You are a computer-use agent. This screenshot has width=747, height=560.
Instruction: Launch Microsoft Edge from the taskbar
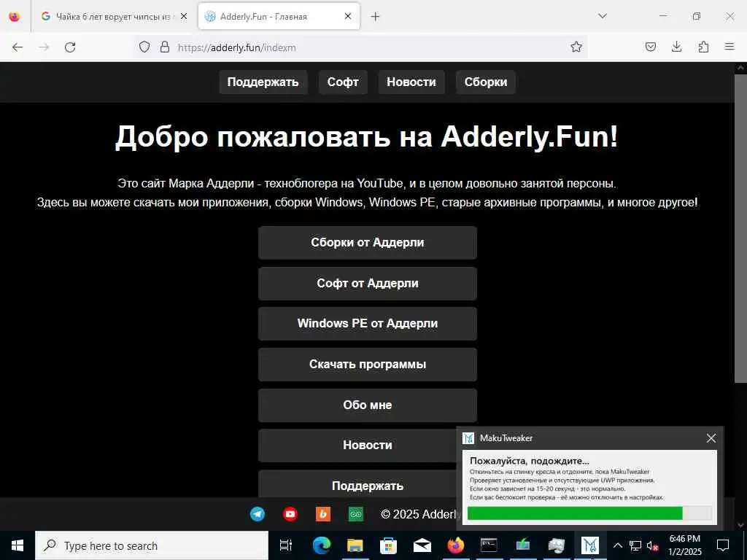click(x=322, y=545)
